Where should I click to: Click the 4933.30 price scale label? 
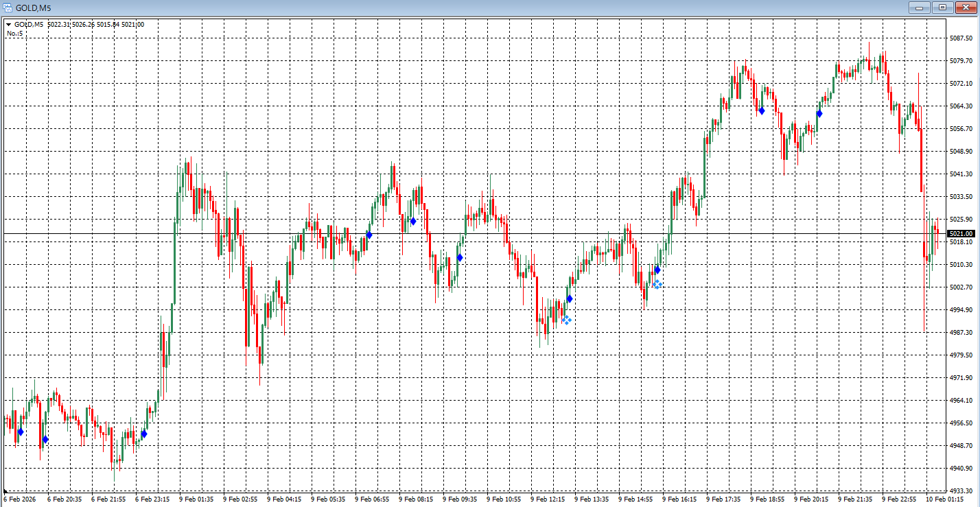pyautogui.click(x=961, y=491)
